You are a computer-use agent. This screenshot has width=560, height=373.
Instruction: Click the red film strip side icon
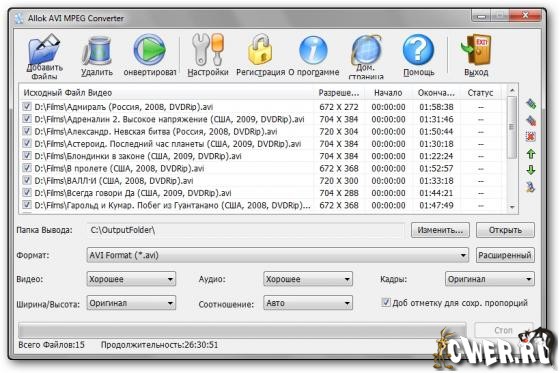point(531,120)
